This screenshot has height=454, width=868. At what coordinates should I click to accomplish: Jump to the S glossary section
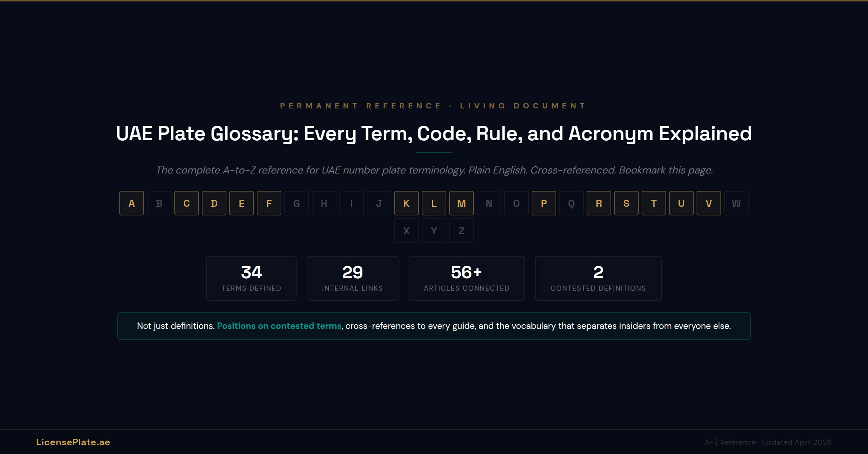(626, 203)
